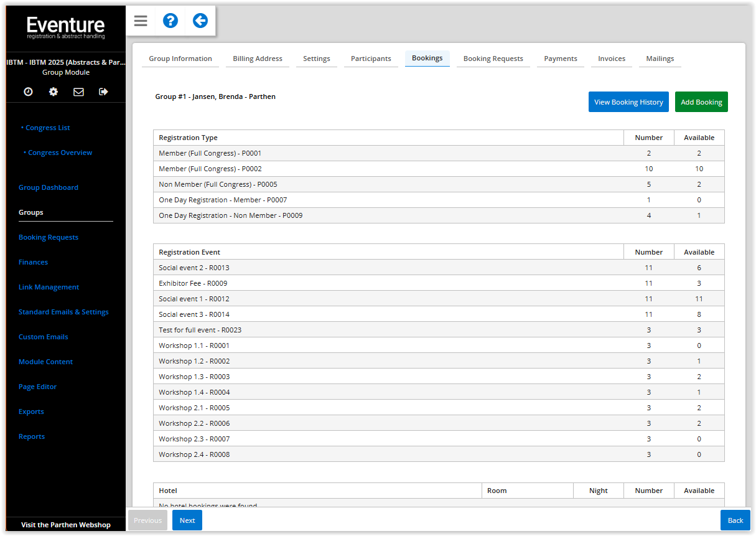Screen dimensions: 756x536
Task: Click the blue back arrow icon
Action: pos(200,21)
